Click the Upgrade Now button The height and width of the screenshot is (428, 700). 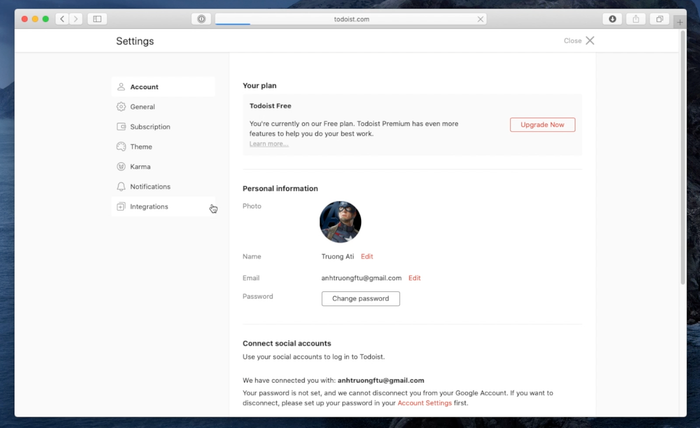point(542,125)
